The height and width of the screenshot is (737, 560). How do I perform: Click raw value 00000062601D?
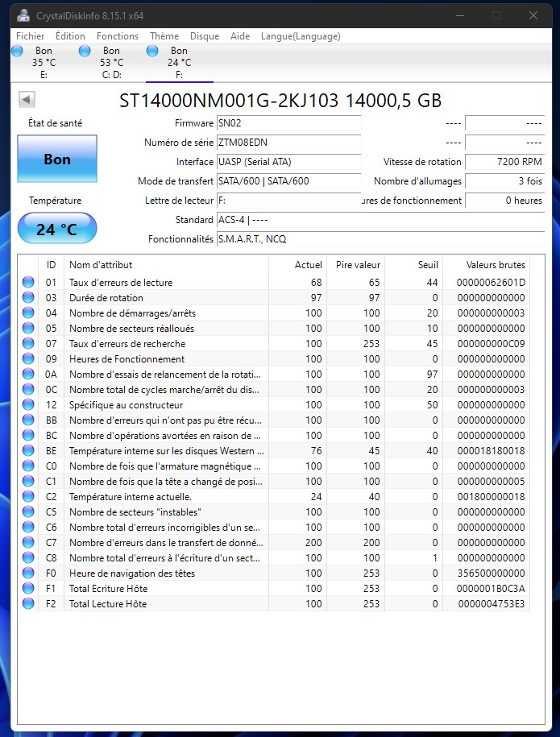(491, 283)
